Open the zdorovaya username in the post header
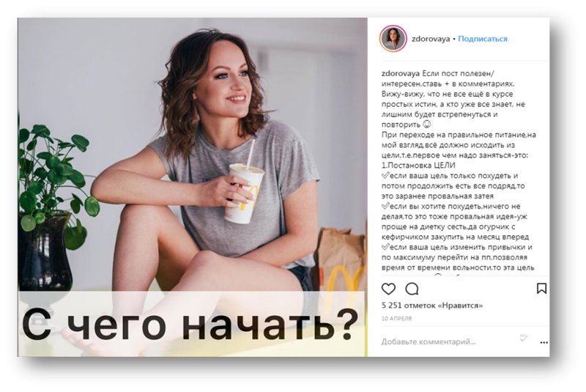Image resolution: width=586 pixels, height=392 pixels. coord(431,39)
